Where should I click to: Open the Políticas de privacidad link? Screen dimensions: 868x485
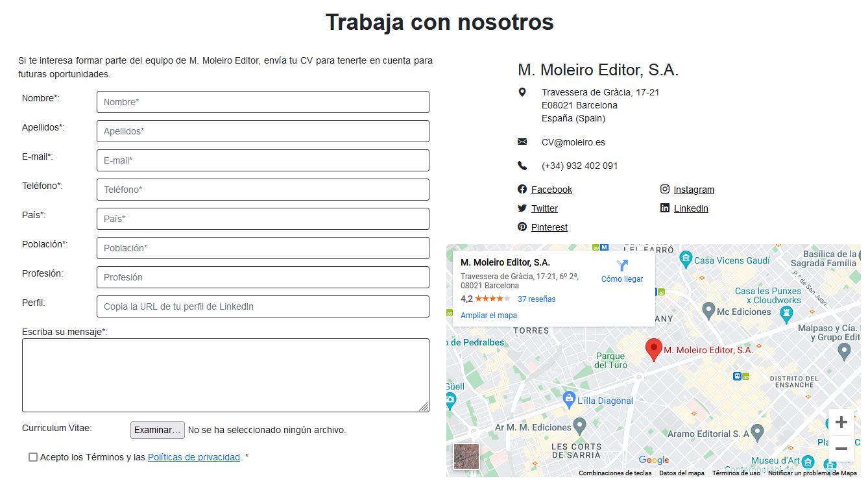(193, 457)
